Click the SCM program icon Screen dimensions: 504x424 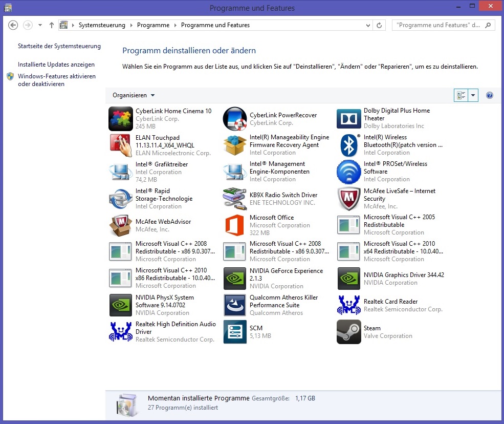(235, 332)
